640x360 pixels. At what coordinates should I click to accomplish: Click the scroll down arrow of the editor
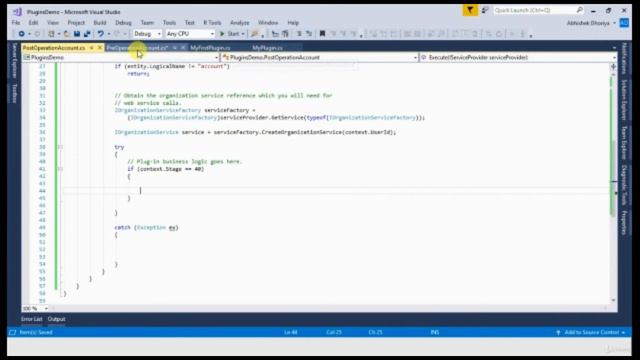613,300
